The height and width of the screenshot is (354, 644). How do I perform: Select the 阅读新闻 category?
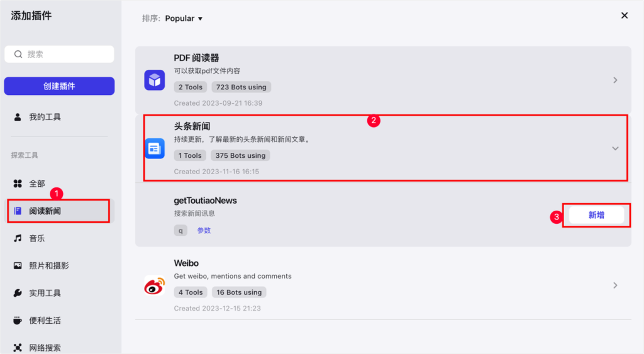pos(59,211)
